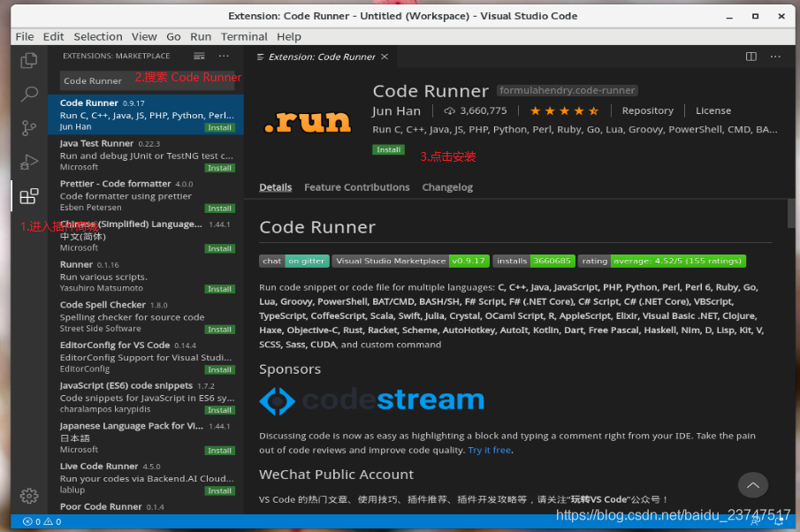Open Extensions panel more actions menu
The height and width of the screenshot is (532, 800).
(x=224, y=56)
